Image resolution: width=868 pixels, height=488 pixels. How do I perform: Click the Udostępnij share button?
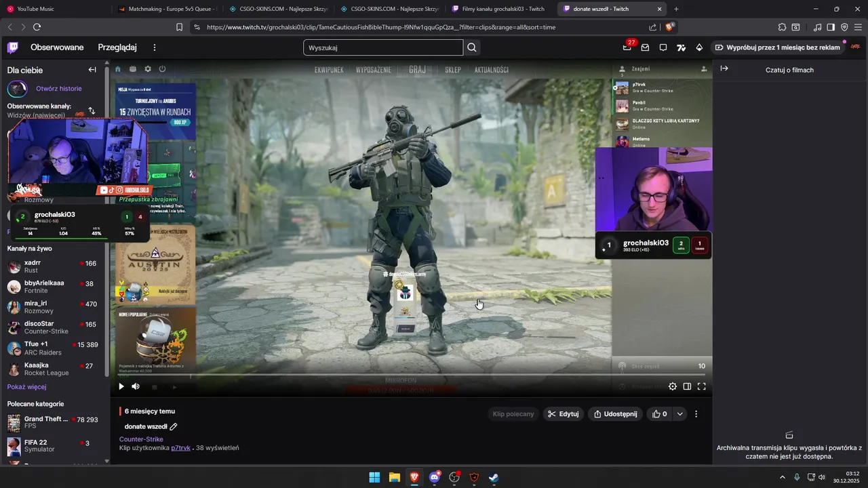[x=615, y=414]
